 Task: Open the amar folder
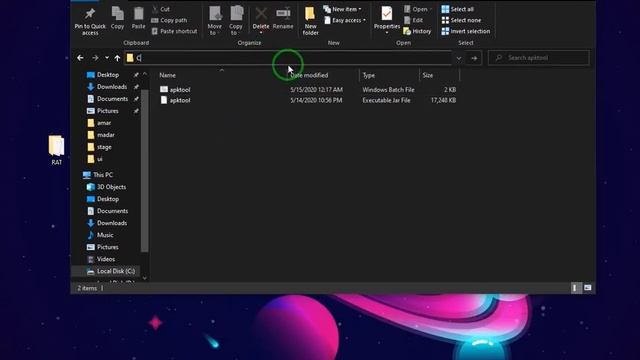coord(104,123)
